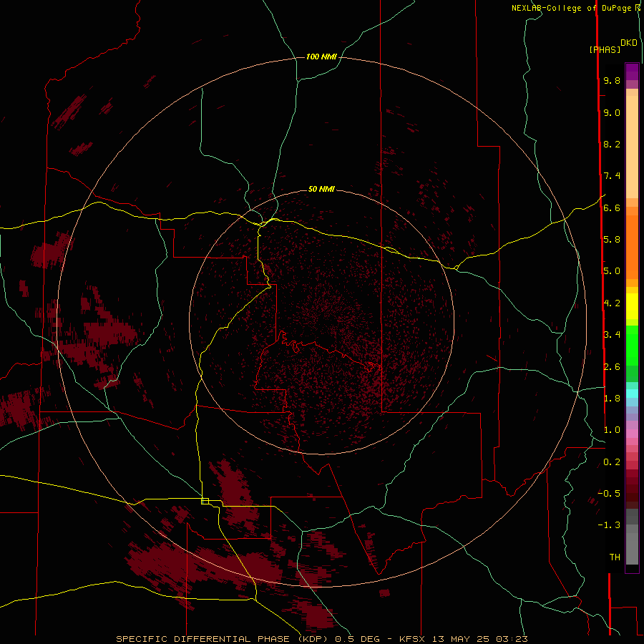Click the 5.0 value on the scale
Image resolution: width=644 pixels, height=644 pixels.
tap(612, 271)
